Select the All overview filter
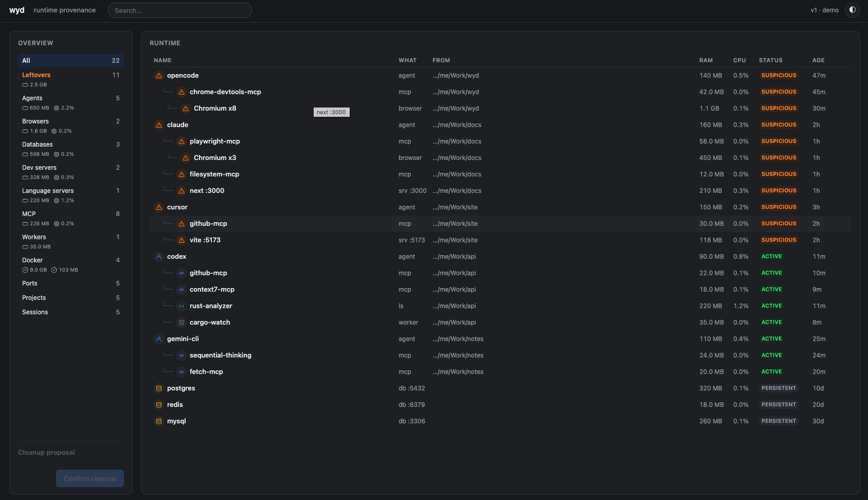 coord(71,61)
